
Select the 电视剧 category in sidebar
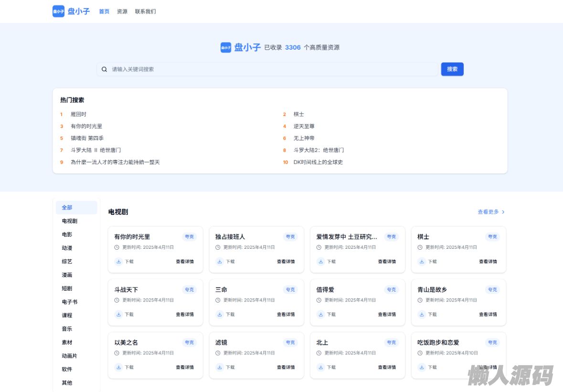tap(76, 221)
